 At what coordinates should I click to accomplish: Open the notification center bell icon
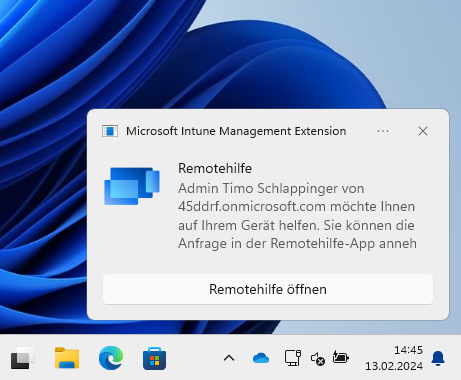pyautogui.click(x=438, y=358)
